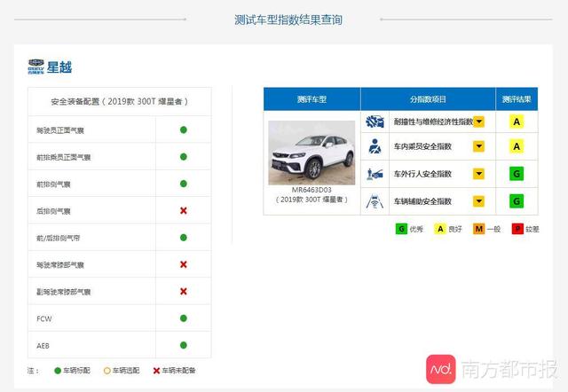Image resolution: width=568 pixels, height=392 pixels.
Task: Click the occupant safety index icon
Action: (375, 146)
